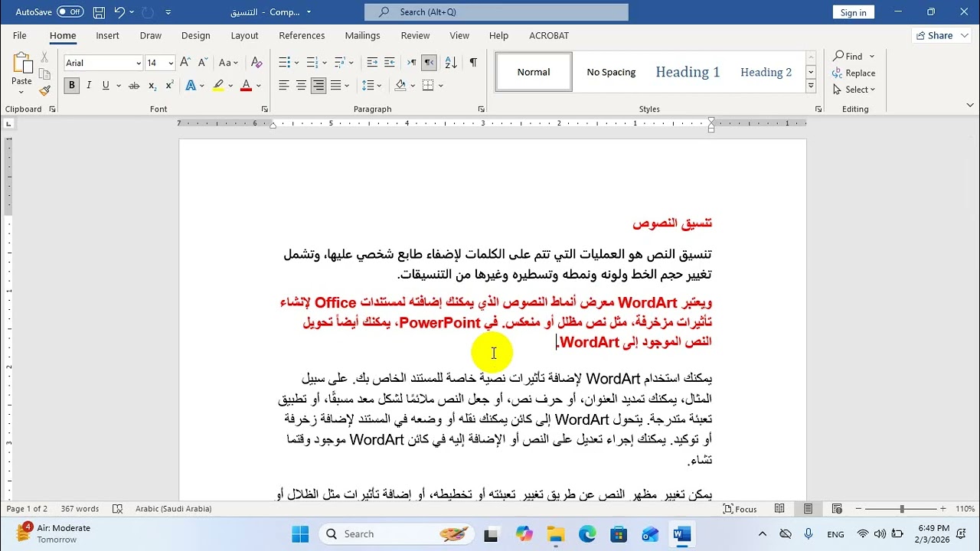Toggle Align Right button

click(x=318, y=86)
